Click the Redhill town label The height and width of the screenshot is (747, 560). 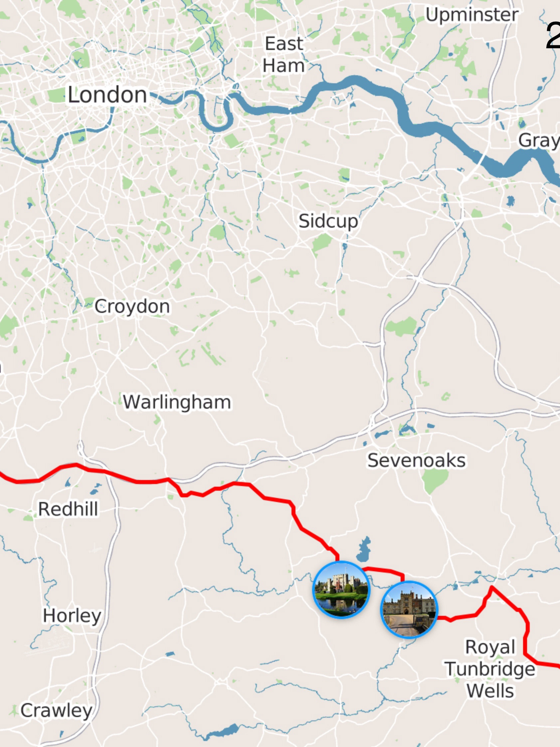coord(68,509)
